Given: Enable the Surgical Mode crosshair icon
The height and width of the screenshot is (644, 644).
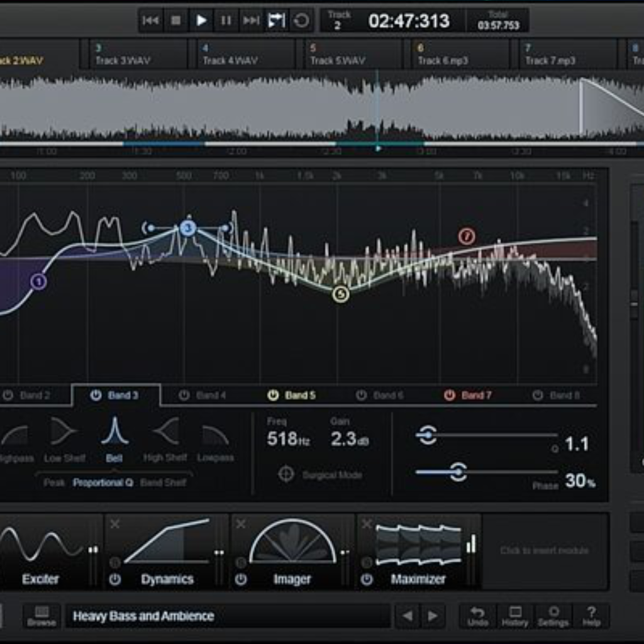Looking at the screenshot, I should coord(286,474).
